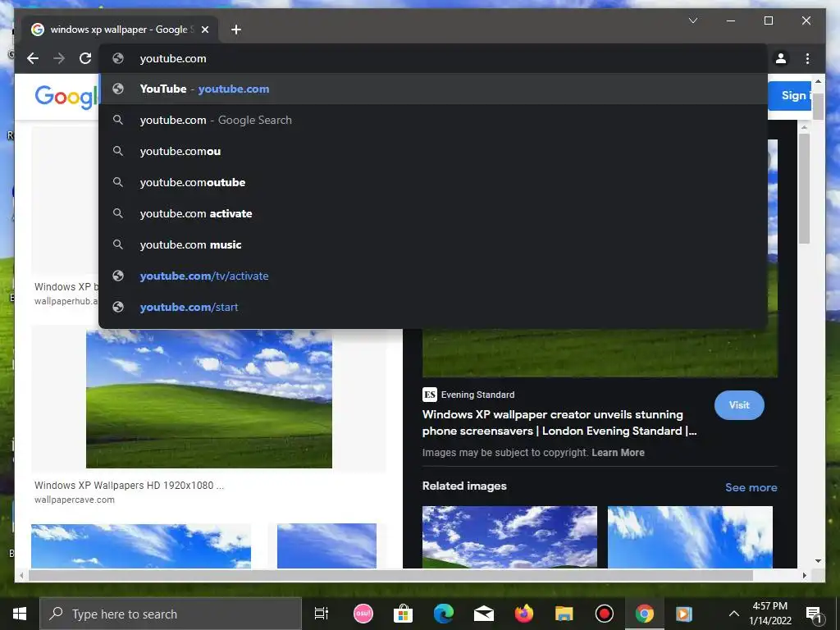
Task: Open the Evening Standard article title link
Action: [x=559, y=422]
